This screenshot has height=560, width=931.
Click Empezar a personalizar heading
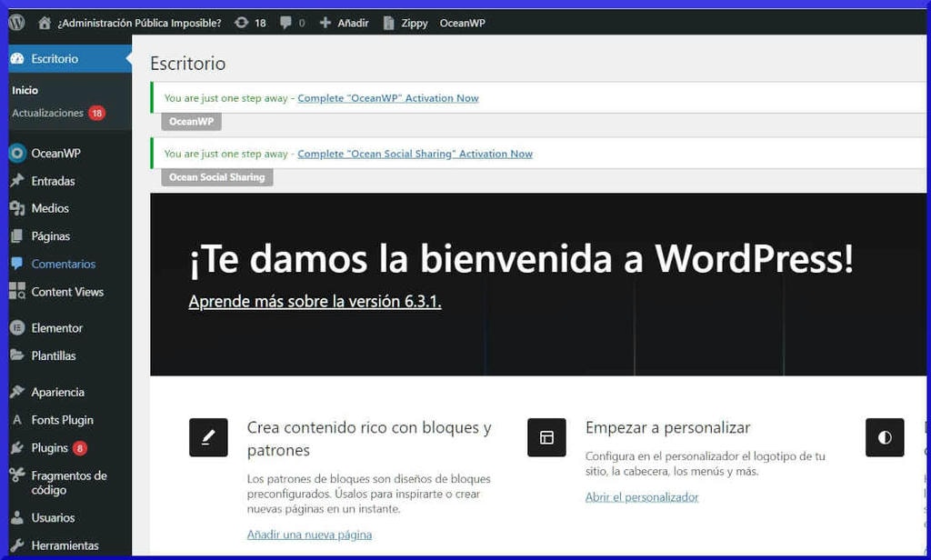(668, 427)
